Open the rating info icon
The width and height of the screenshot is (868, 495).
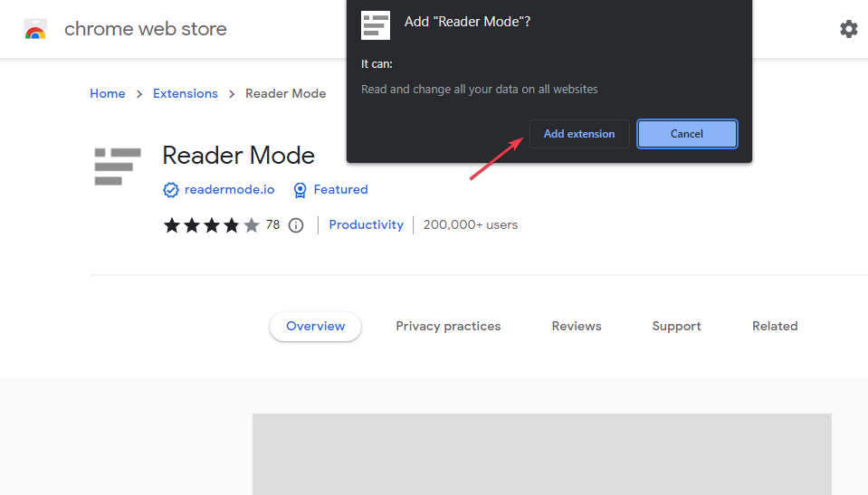tap(296, 225)
